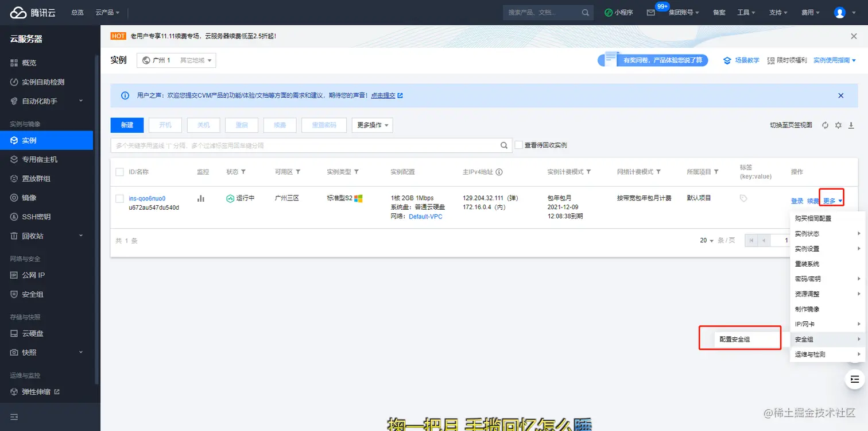Viewport: 868px width, 431px height.
Task: Select 购买相同配置 in the menu
Action: click(x=813, y=219)
